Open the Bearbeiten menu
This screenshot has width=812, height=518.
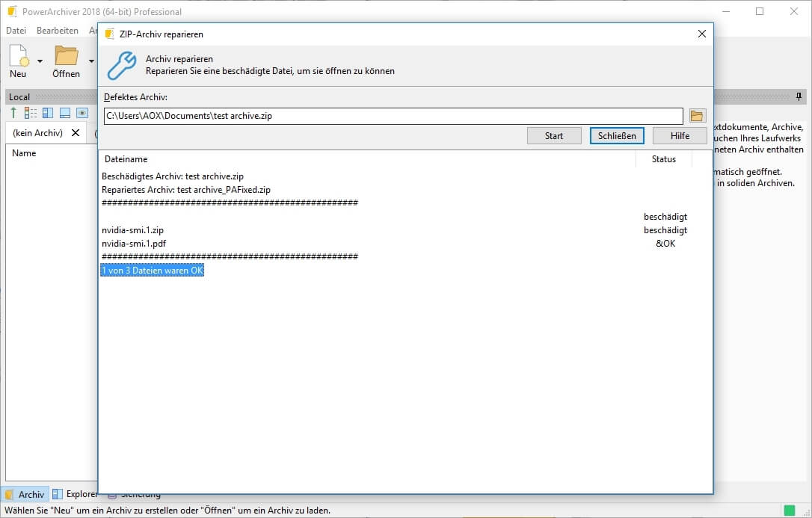pyautogui.click(x=58, y=31)
